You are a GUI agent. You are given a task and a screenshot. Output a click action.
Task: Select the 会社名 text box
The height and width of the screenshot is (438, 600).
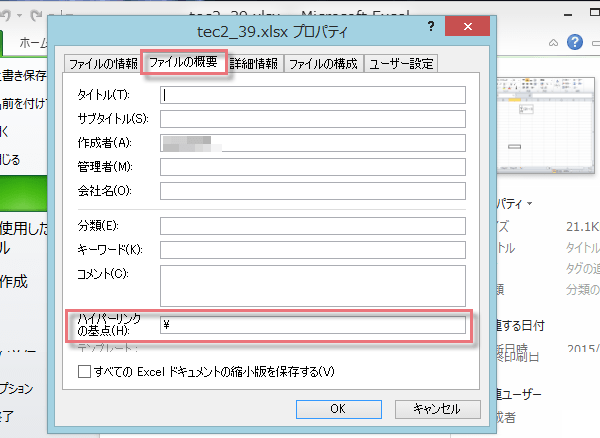tap(313, 190)
